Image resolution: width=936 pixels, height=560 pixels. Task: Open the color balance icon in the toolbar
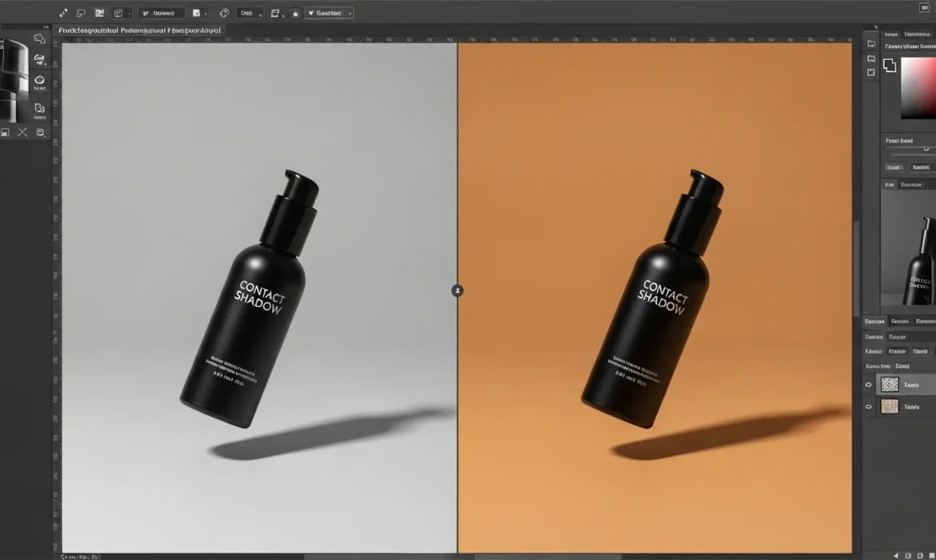(x=226, y=13)
